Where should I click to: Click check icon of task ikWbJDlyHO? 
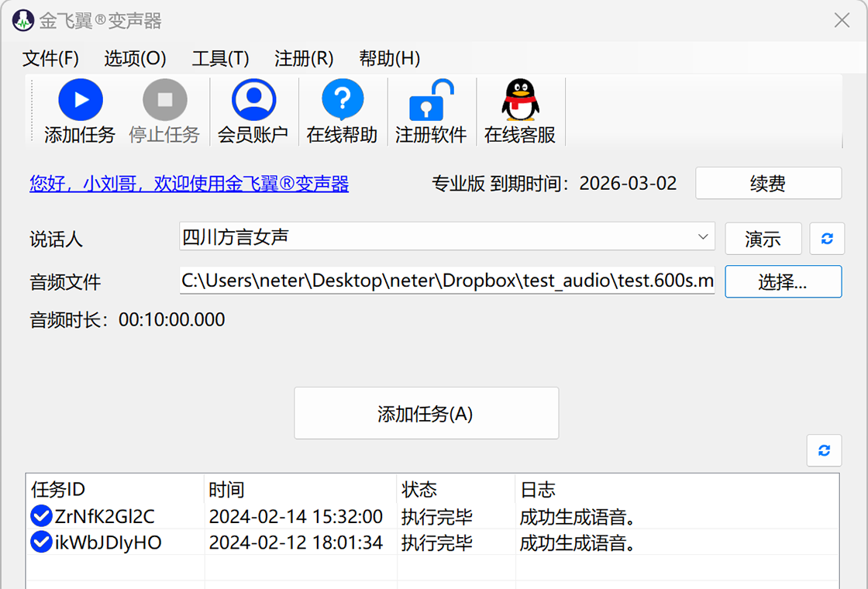41,542
